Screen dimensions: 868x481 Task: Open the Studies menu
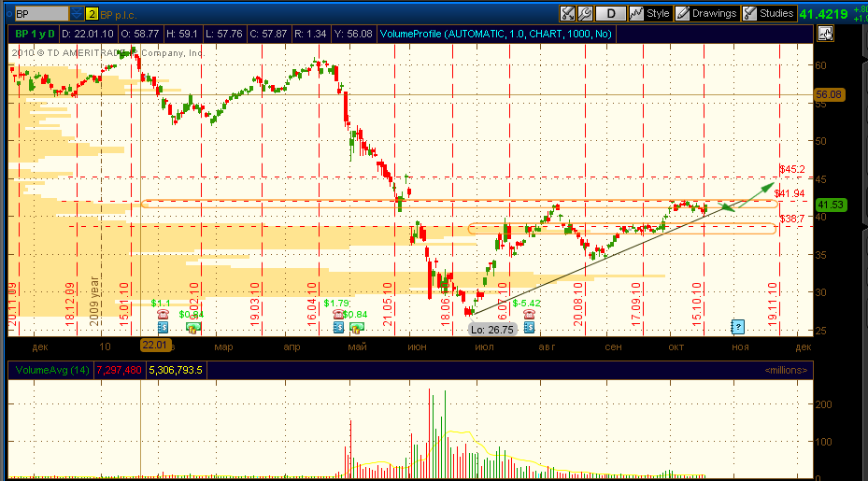click(768, 13)
